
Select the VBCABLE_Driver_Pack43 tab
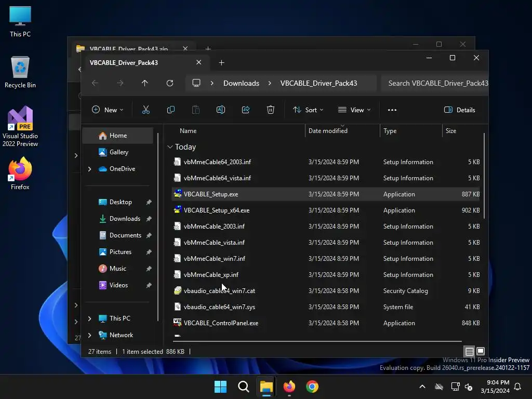pos(124,63)
